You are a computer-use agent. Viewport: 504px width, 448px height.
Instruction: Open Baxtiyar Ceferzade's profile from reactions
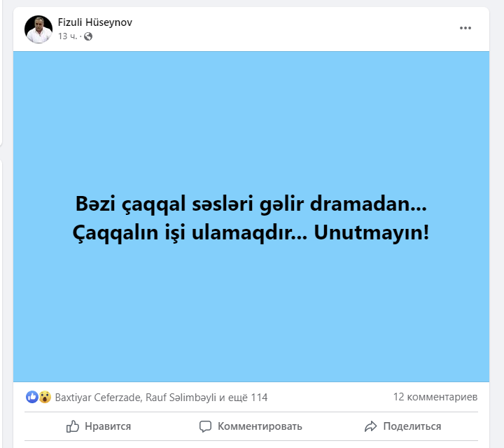pyautogui.click(x=98, y=398)
